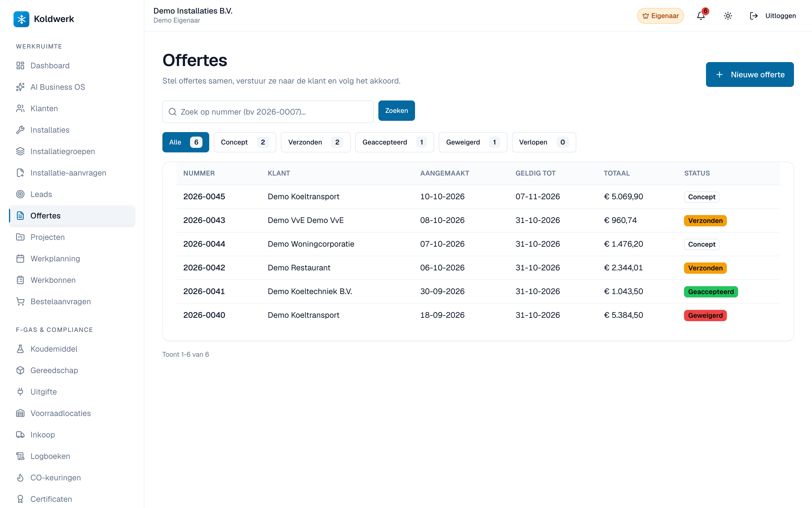Click the Koldwerk snowflake logo
Viewport: 812px width, 508px height.
[21, 19]
